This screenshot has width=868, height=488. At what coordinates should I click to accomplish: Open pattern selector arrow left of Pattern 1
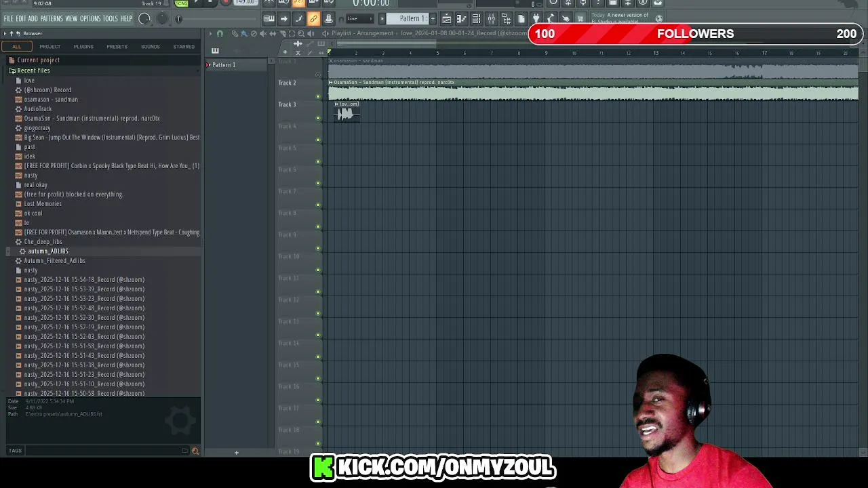point(382,18)
